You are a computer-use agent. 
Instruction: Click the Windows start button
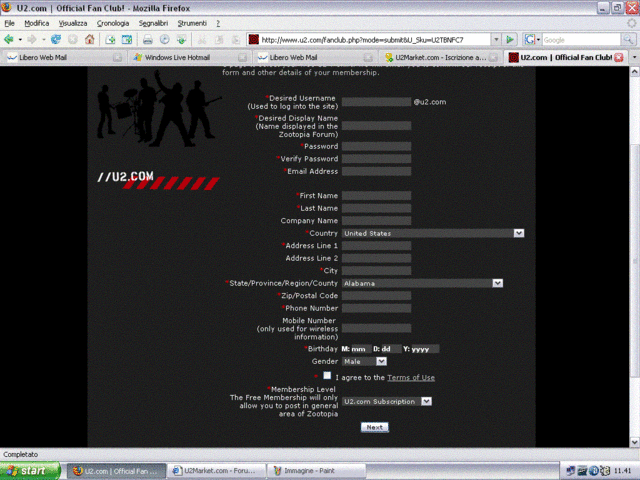[30, 471]
